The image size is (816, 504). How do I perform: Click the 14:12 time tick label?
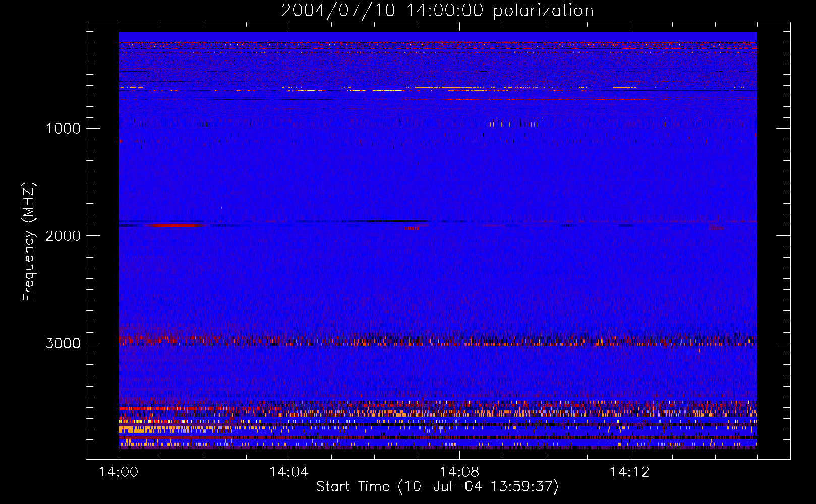click(x=629, y=472)
